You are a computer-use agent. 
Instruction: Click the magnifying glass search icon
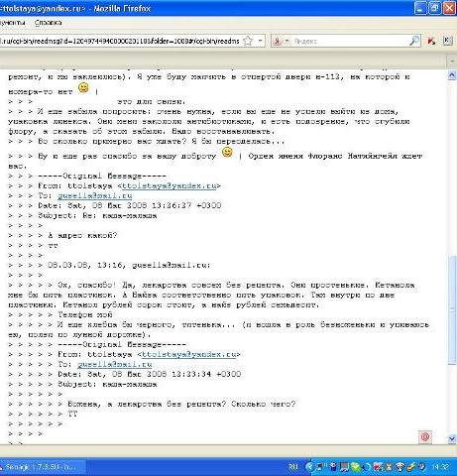414,41
